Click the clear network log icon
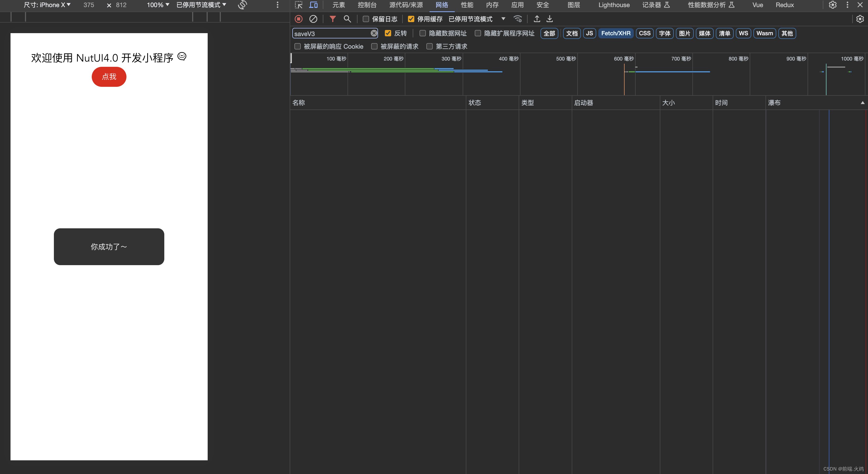Viewport: 868px width, 474px height. pyautogui.click(x=313, y=19)
